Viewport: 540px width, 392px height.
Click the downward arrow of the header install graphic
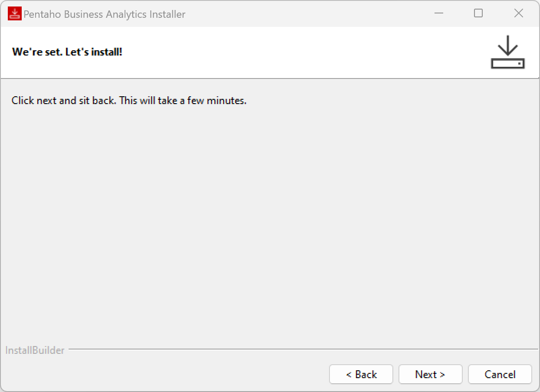click(x=507, y=46)
